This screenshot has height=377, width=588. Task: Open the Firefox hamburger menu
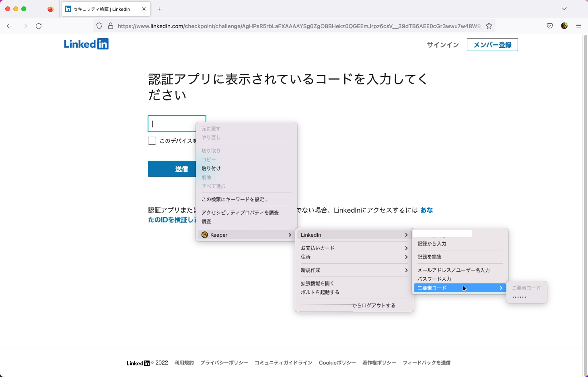[579, 26]
